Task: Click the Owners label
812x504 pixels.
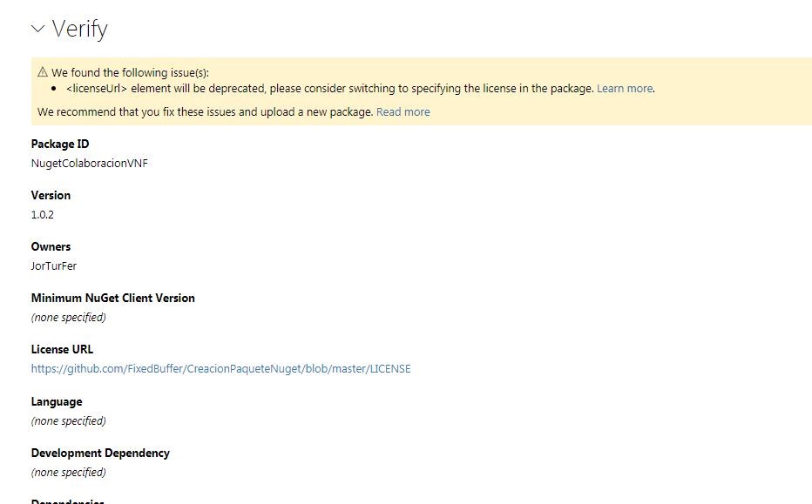Action: coord(51,246)
